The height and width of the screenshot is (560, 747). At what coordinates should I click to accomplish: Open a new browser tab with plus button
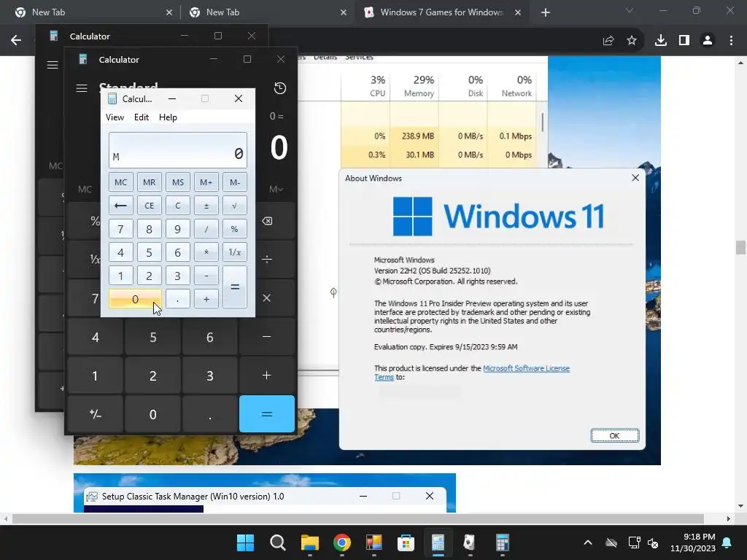point(546,12)
